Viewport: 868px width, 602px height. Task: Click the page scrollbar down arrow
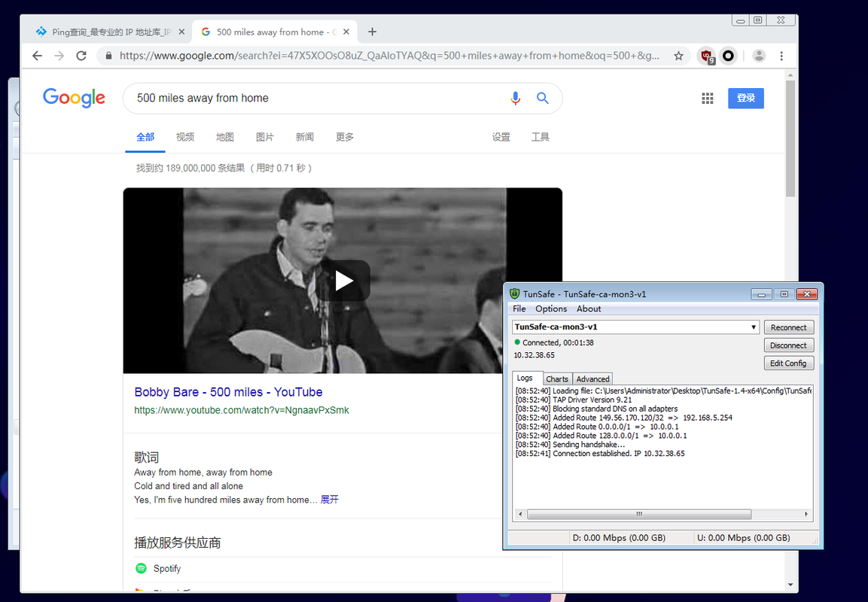coord(790,584)
